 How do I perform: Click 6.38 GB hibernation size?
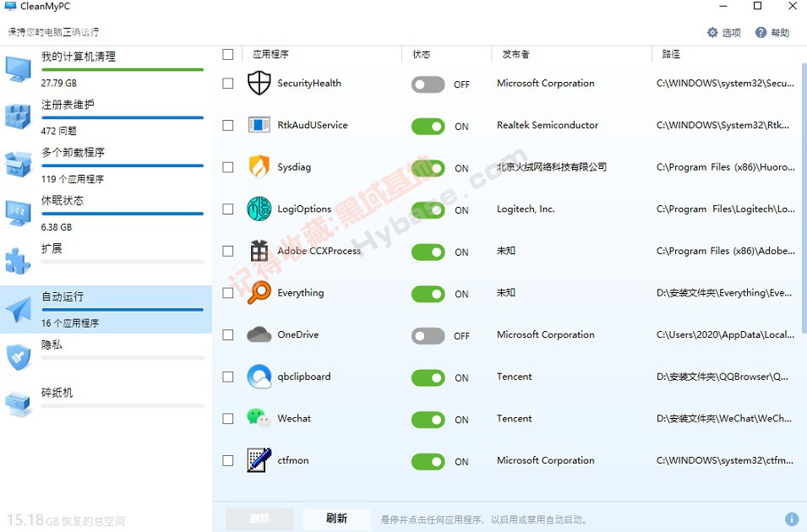point(57,227)
